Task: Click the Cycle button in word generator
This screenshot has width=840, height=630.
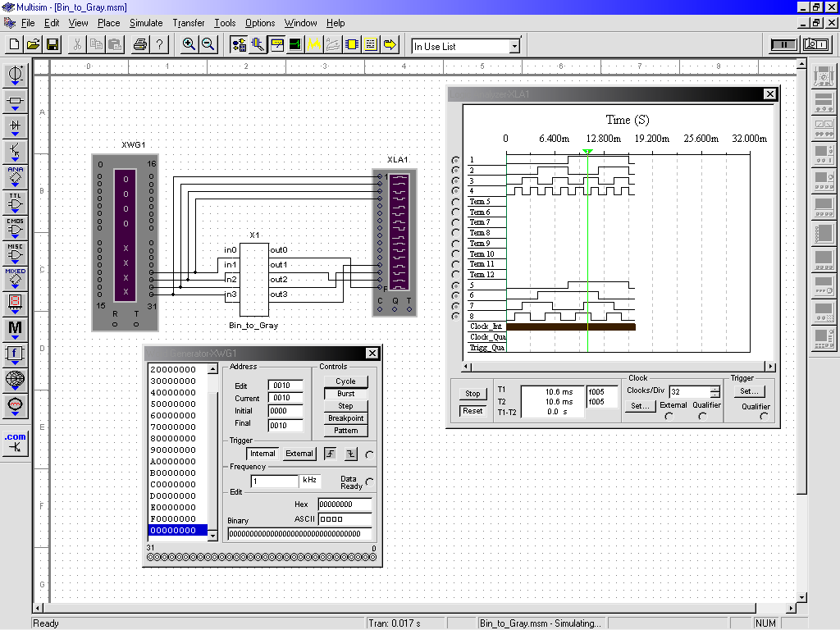Action: click(345, 381)
